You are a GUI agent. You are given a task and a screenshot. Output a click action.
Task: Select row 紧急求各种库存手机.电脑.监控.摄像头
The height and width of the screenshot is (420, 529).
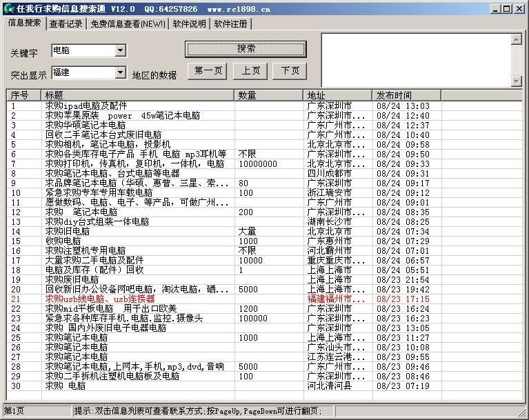[265, 318]
